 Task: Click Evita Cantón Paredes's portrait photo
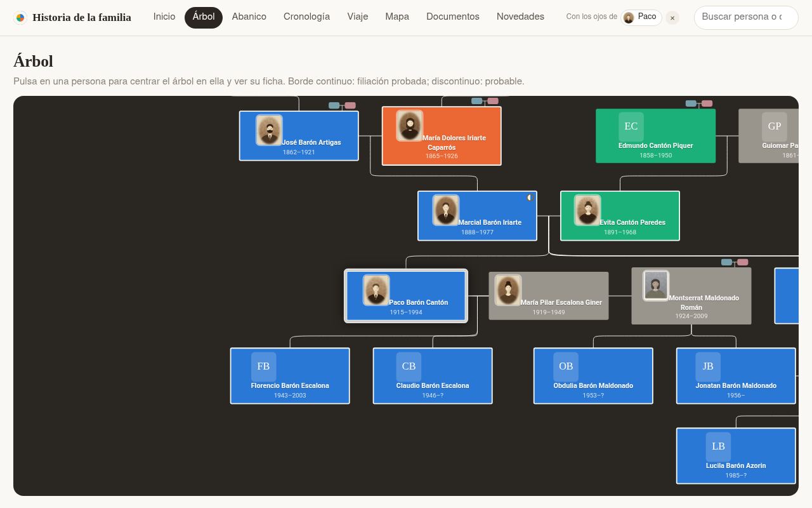click(x=587, y=210)
